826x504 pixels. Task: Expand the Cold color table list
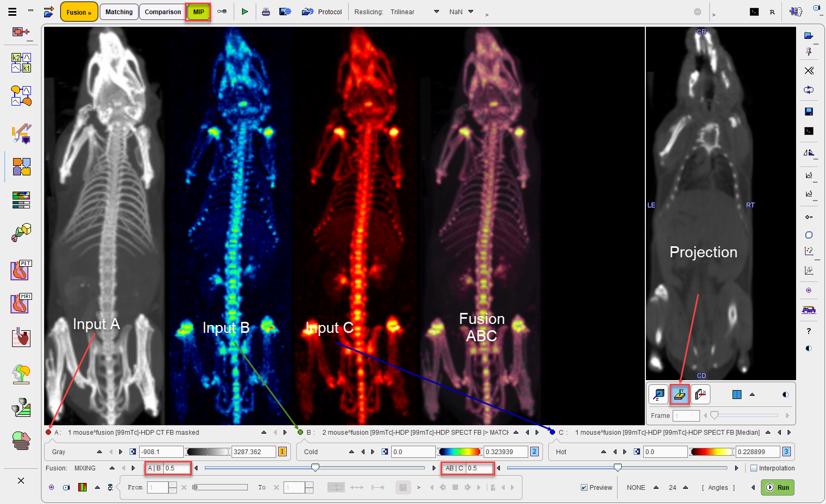[351, 451]
